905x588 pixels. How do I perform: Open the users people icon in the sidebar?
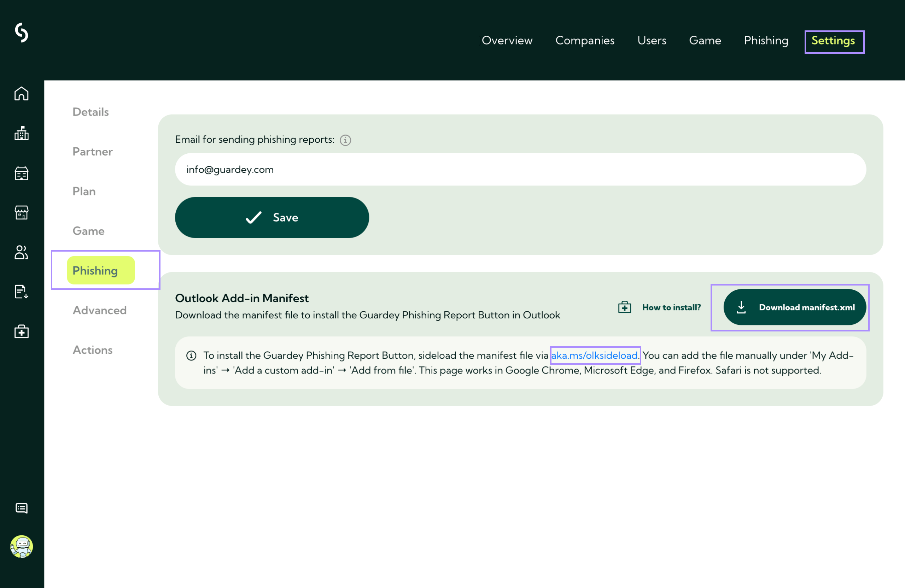coord(21,252)
